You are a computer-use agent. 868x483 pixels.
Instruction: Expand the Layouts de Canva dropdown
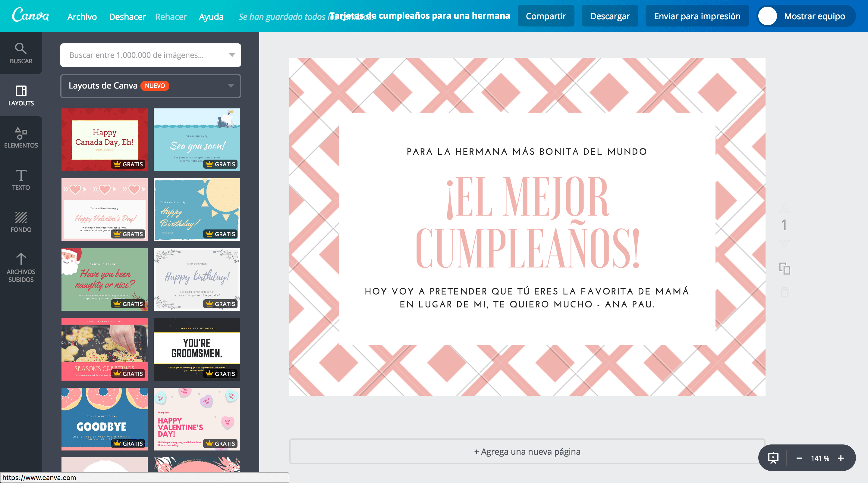coord(150,86)
